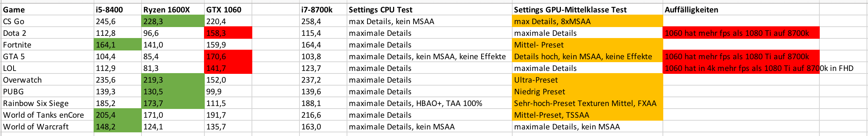The height and width of the screenshot is (136, 868).
Task: Select the Niedrig Preset cell
Action: point(588,91)
